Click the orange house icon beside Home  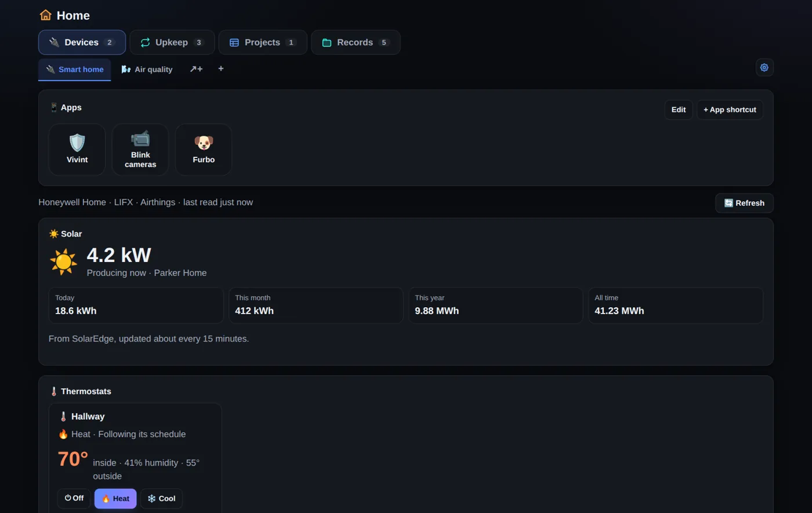click(45, 15)
